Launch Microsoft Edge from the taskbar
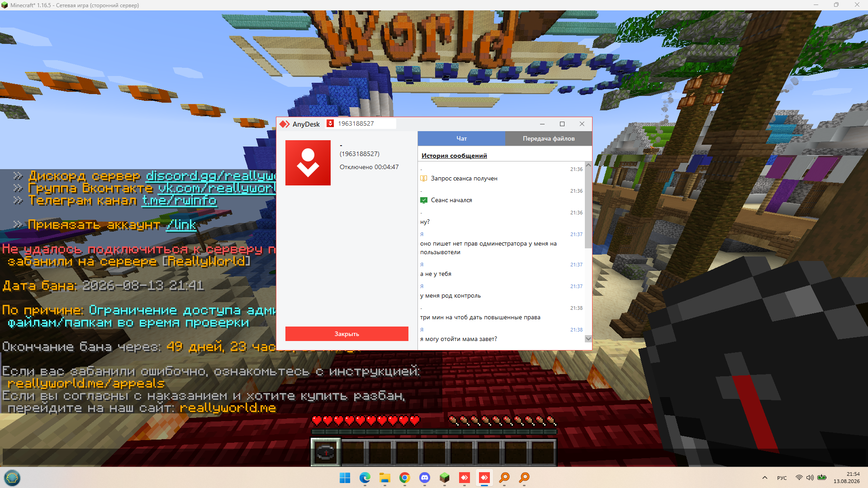 tap(365, 478)
